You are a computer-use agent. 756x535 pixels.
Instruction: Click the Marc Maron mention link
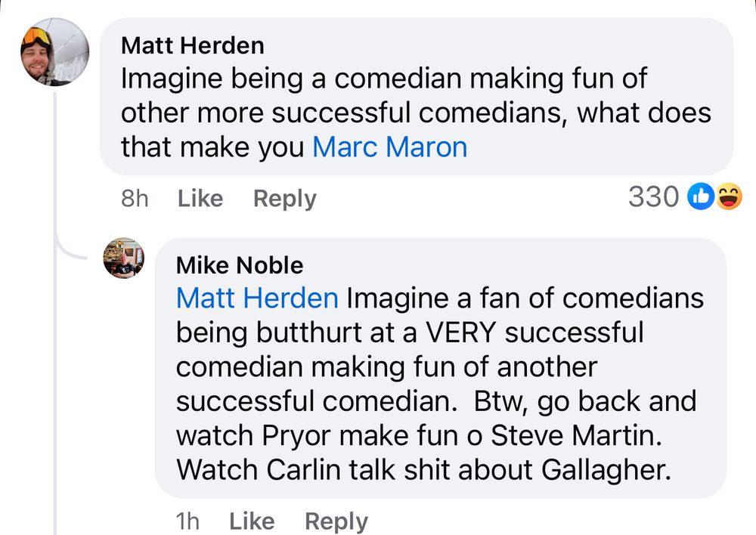[x=389, y=147]
